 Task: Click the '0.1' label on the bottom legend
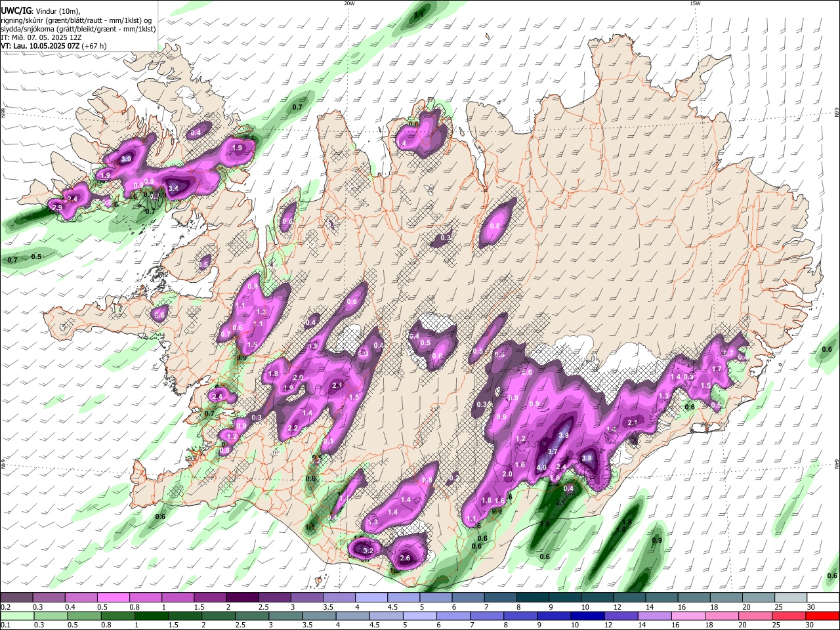click(5, 625)
